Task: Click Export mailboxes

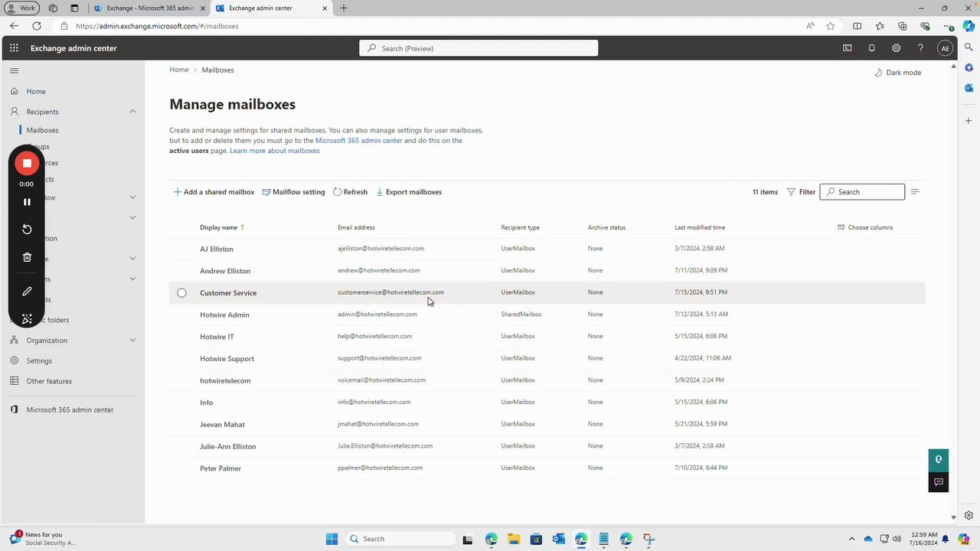Action: pos(409,192)
